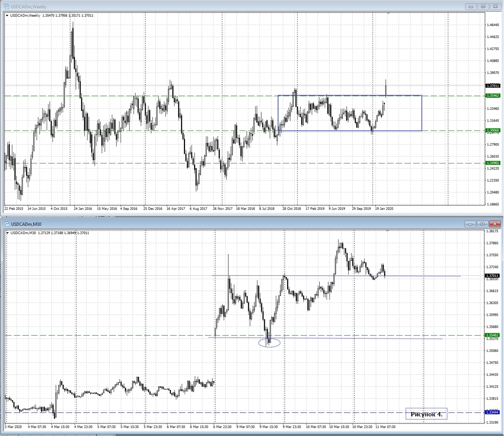Select green level tag 1.24965 in Weekly chart

coord(493,163)
